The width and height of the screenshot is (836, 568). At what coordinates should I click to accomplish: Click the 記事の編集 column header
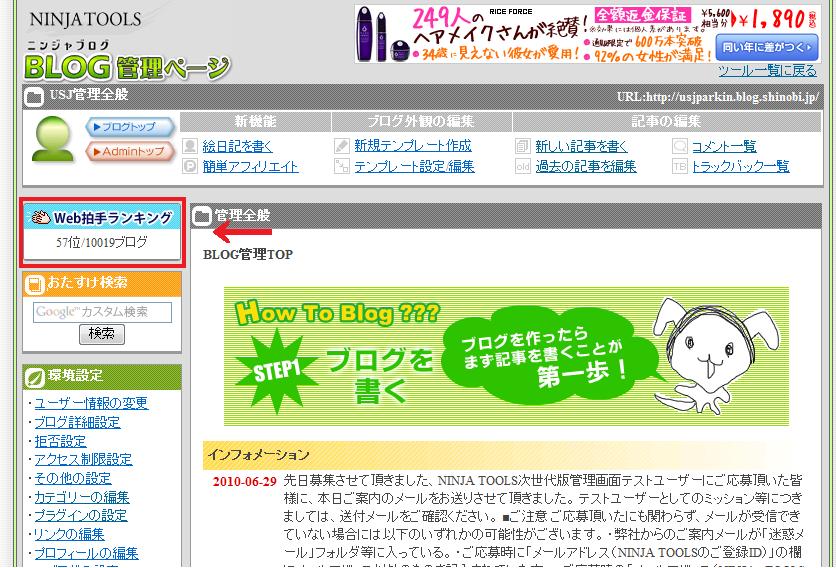pyautogui.click(x=666, y=122)
